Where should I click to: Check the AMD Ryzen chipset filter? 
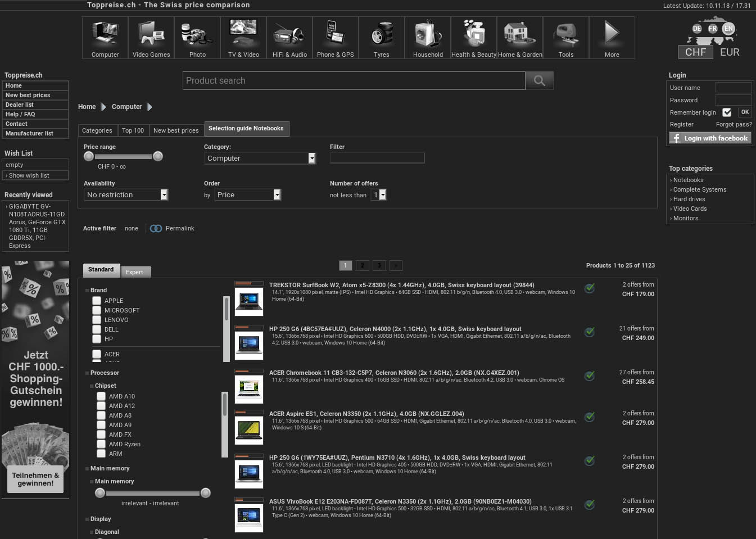tap(101, 444)
